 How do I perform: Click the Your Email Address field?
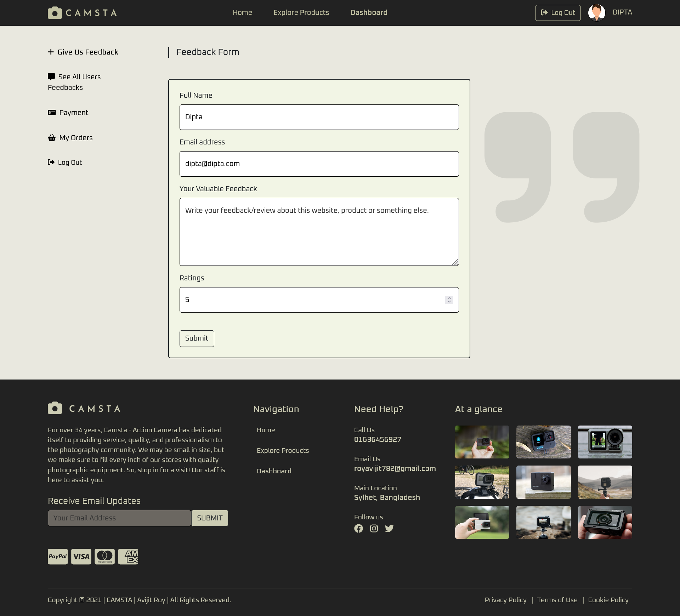(x=119, y=518)
